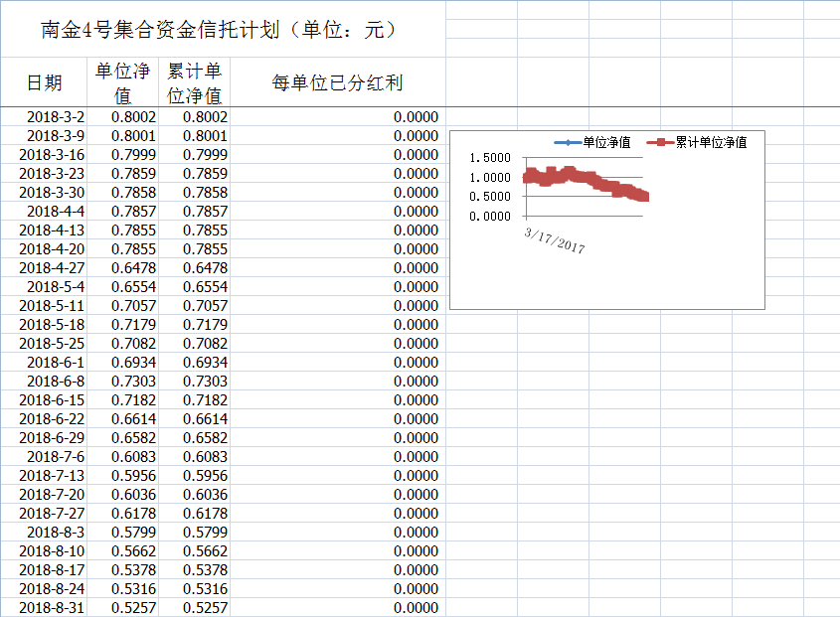
Task: Select date cell 2018-4-27
Action: pyautogui.click(x=44, y=268)
